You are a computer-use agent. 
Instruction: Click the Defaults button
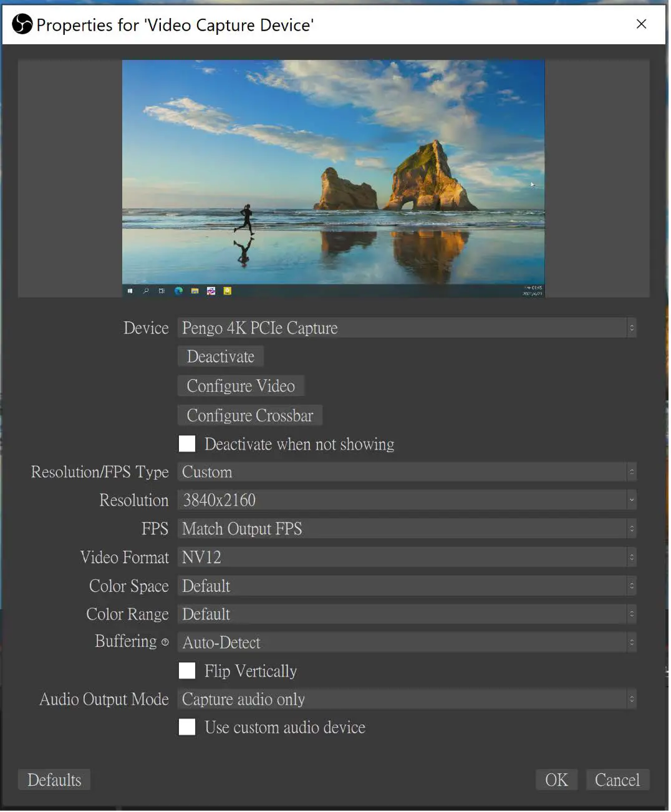coord(54,781)
